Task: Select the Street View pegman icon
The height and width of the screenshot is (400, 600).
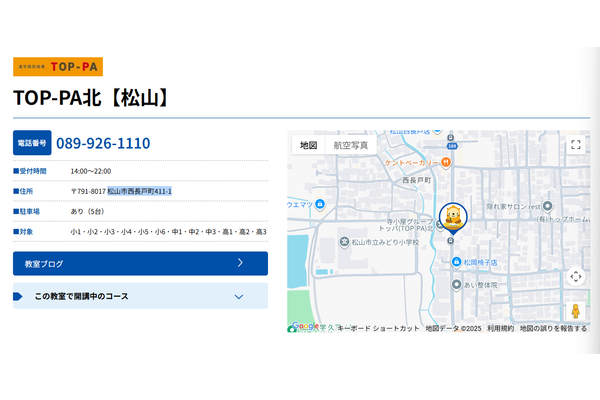Action: [x=576, y=311]
